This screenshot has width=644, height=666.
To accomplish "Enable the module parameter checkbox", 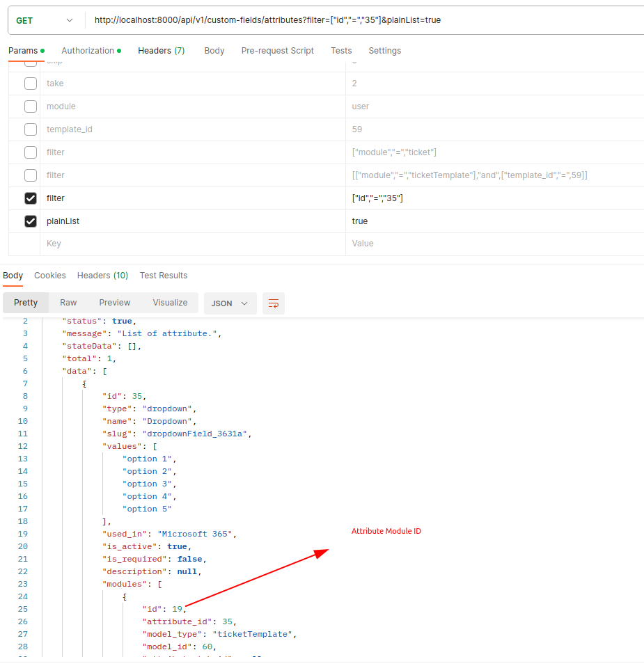I will coord(31,106).
